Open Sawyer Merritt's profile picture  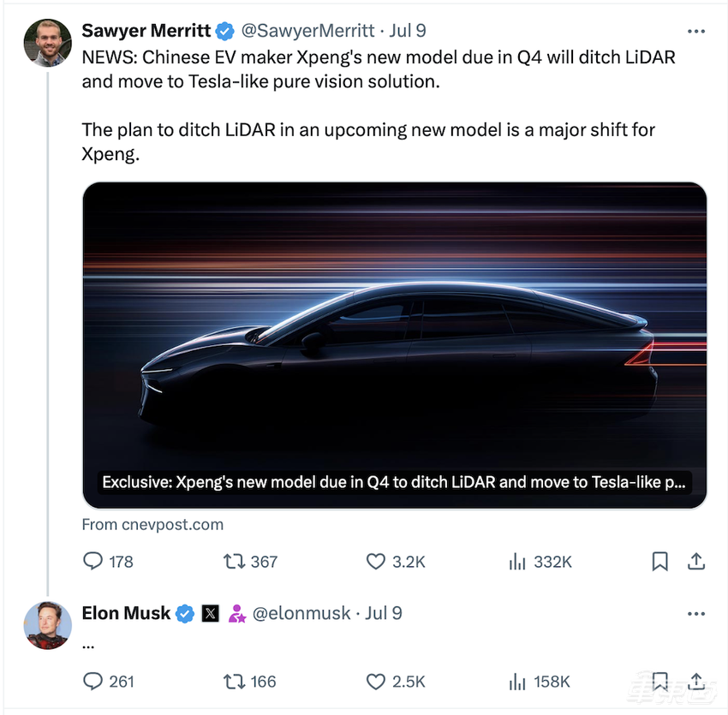pos(47,42)
